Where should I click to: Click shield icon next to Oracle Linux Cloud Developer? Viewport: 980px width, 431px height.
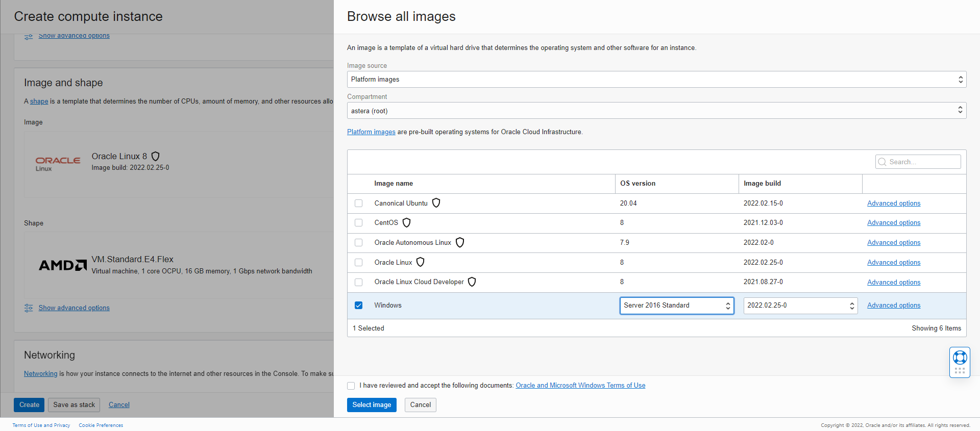(x=472, y=282)
